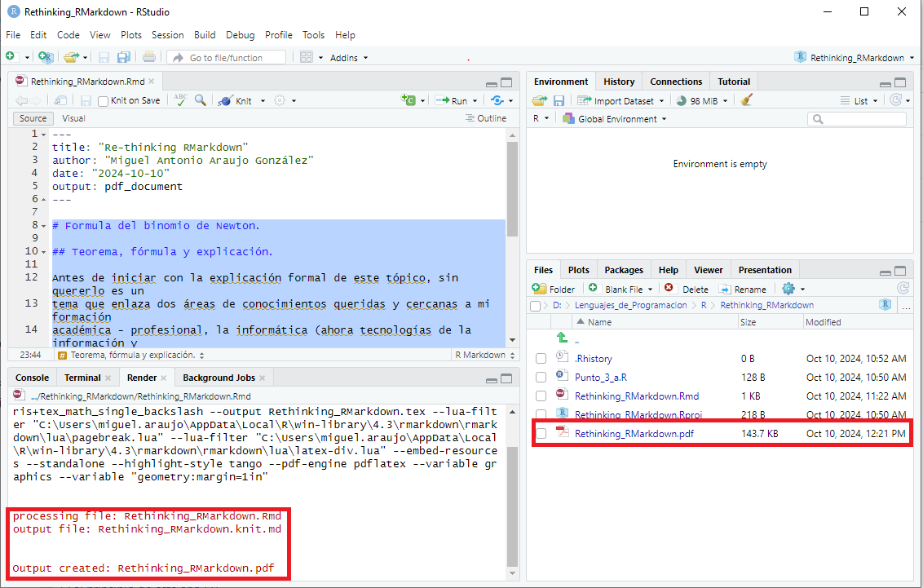Switch to the Terminal tab
The image size is (923, 588).
pyautogui.click(x=82, y=378)
